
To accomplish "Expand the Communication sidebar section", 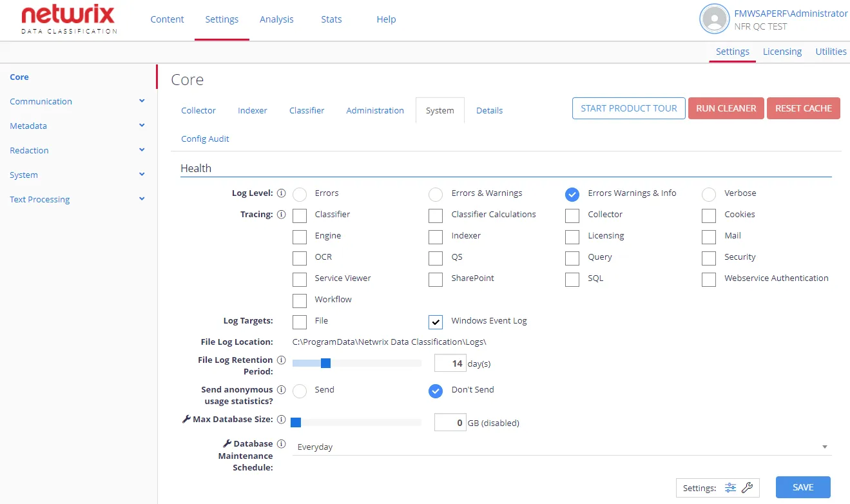I will pyautogui.click(x=77, y=101).
